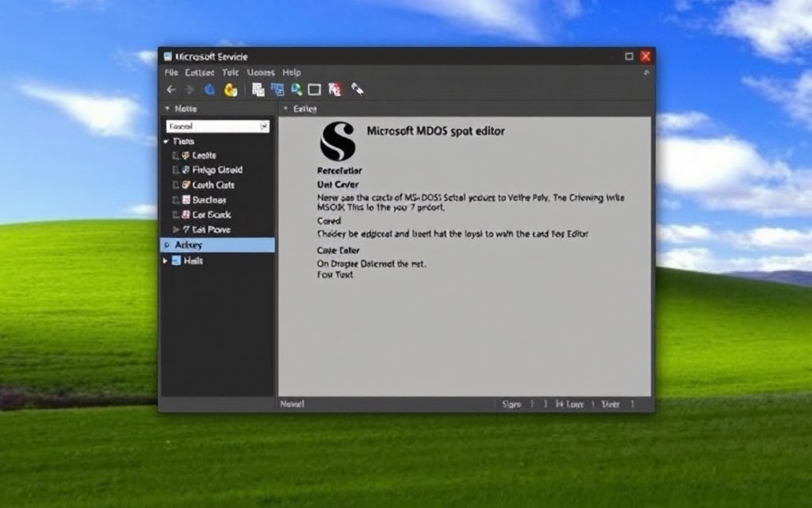Screen dimensions: 812x508
Task: Click the icon beside Corth Cate
Action: coord(186,185)
